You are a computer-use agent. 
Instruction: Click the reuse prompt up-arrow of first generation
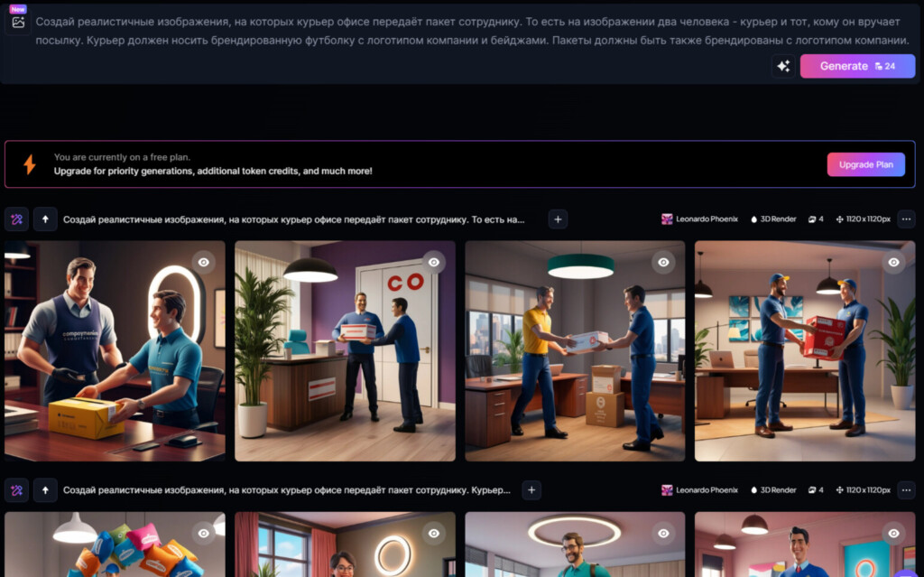point(45,219)
